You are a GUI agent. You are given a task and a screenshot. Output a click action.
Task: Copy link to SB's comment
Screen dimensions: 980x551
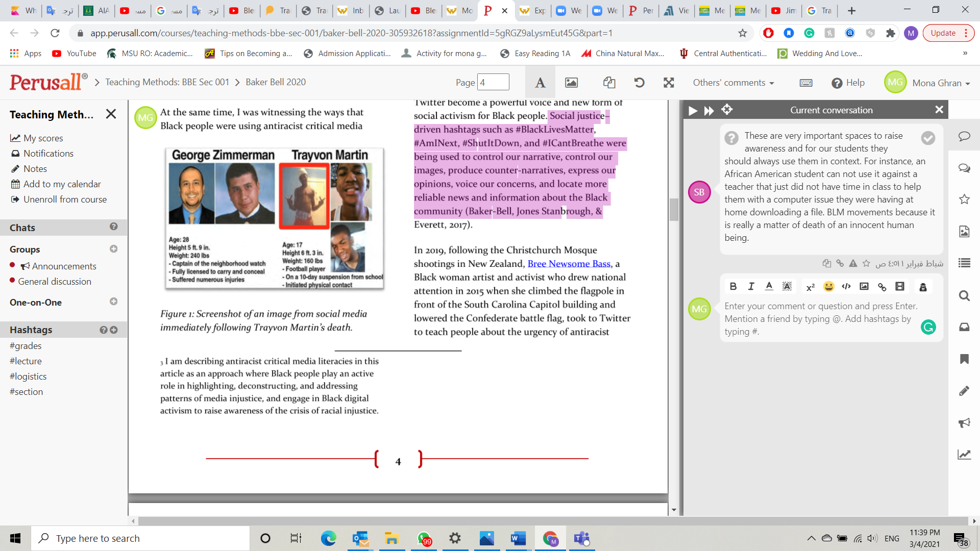(x=840, y=264)
